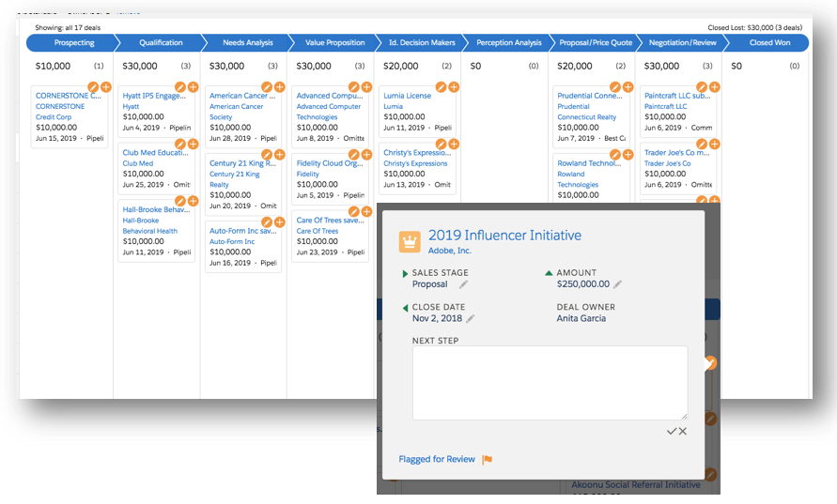The width and height of the screenshot is (837, 504).
Task: Click plus icon on CORNERSTONE card
Action: pos(106,87)
